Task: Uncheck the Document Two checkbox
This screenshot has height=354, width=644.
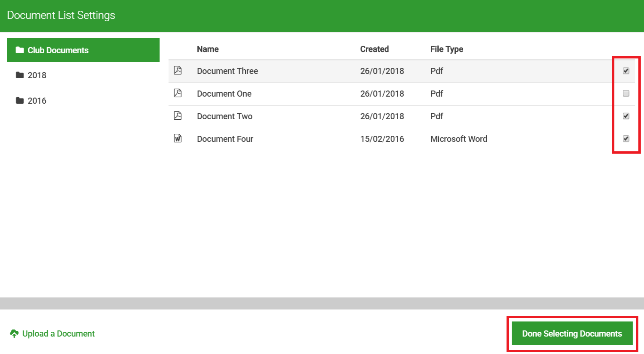Action: (626, 116)
